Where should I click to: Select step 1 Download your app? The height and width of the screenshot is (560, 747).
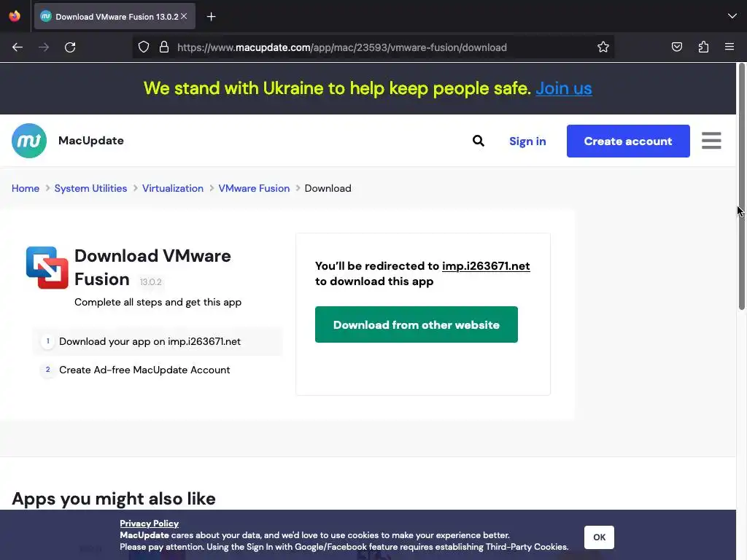coord(158,341)
